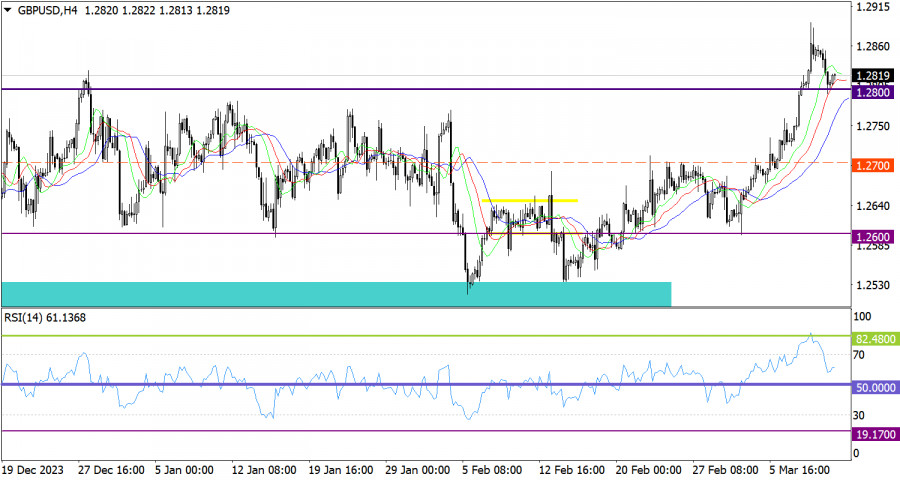Image resolution: width=900 pixels, height=480 pixels.
Task: Select the 50.0000 RSI level label
Action: coord(875,388)
